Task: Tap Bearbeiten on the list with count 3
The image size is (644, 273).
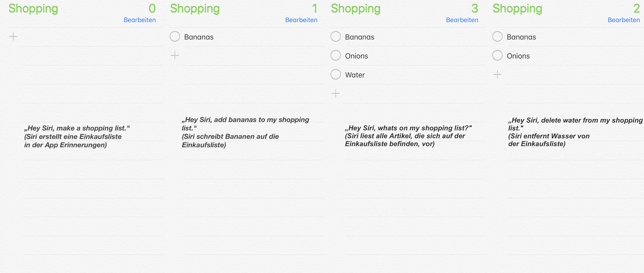Action: click(x=462, y=20)
